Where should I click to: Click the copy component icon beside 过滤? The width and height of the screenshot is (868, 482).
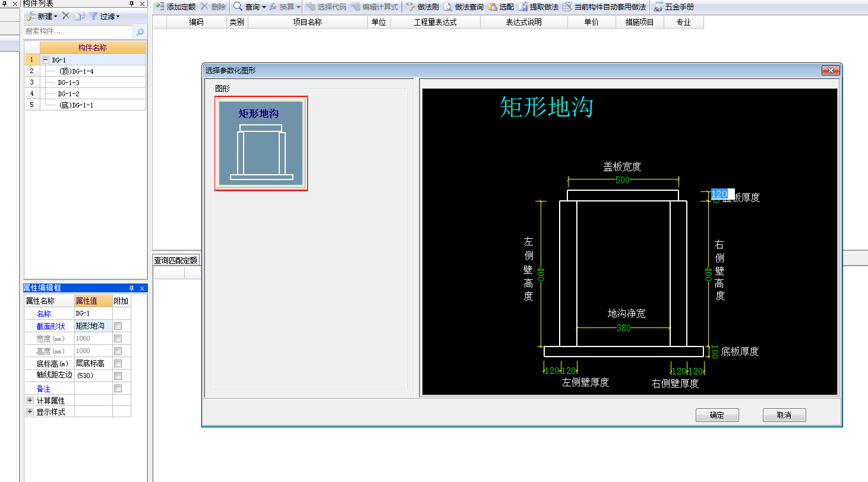[x=80, y=16]
